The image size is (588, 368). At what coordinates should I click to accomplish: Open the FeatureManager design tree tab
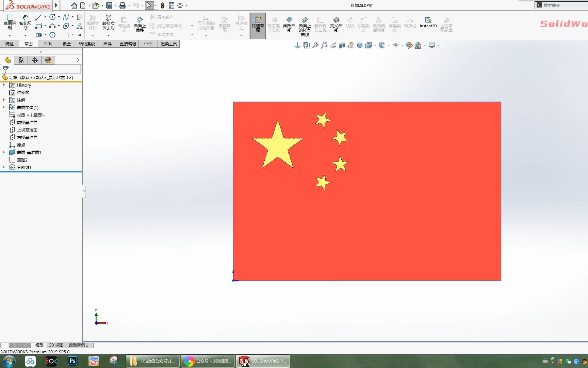[x=7, y=60]
